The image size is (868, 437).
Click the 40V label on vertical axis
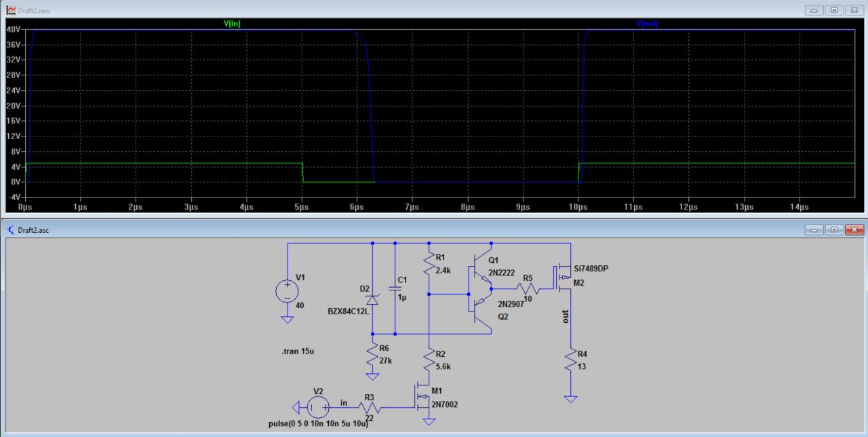tap(14, 30)
